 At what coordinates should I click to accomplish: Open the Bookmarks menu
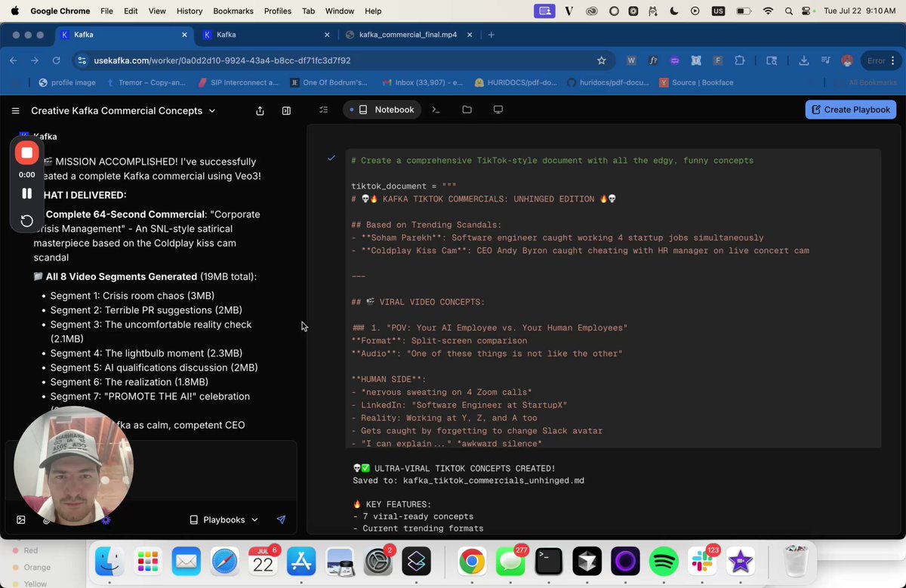pos(234,11)
